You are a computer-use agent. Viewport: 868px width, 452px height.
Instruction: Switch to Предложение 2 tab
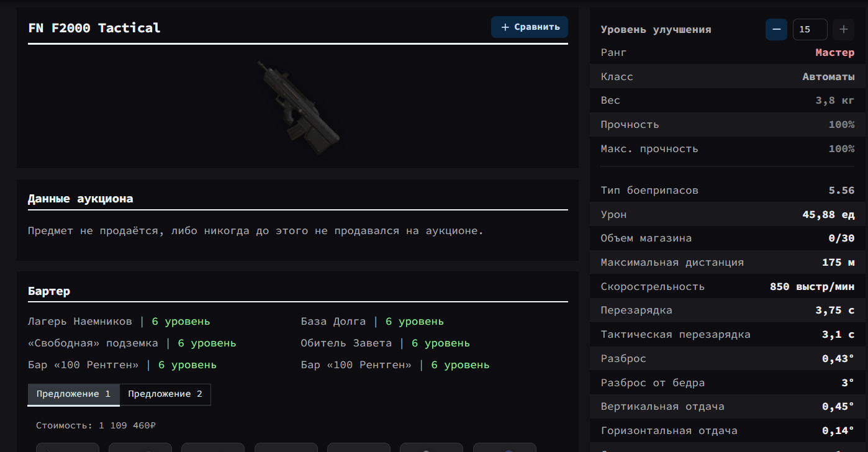tap(165, 394)
